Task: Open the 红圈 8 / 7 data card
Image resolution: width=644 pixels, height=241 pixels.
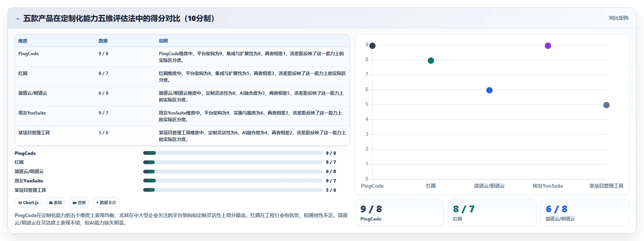Action: coord(492,213)
